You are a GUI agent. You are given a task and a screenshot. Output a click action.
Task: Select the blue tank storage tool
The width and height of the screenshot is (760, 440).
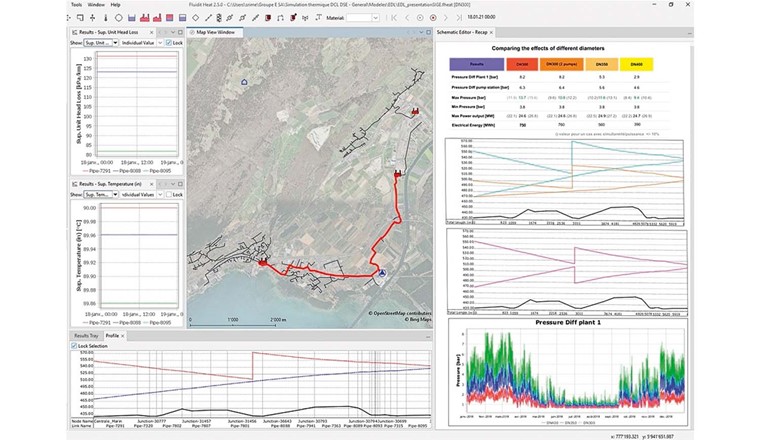pyautogui.click(x=131, y=18)
